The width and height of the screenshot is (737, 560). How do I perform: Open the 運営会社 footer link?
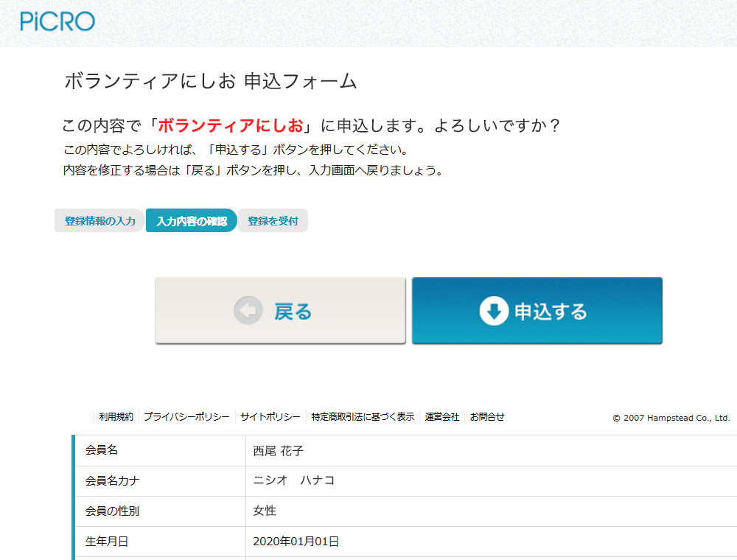(441, 417)
